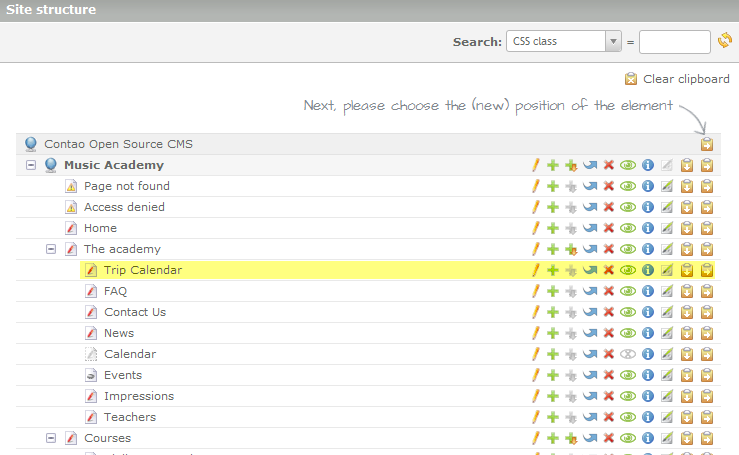Toggle visibility eye of the Calendar page
Viewport: 739px width, 455px height.
[628, 354]
